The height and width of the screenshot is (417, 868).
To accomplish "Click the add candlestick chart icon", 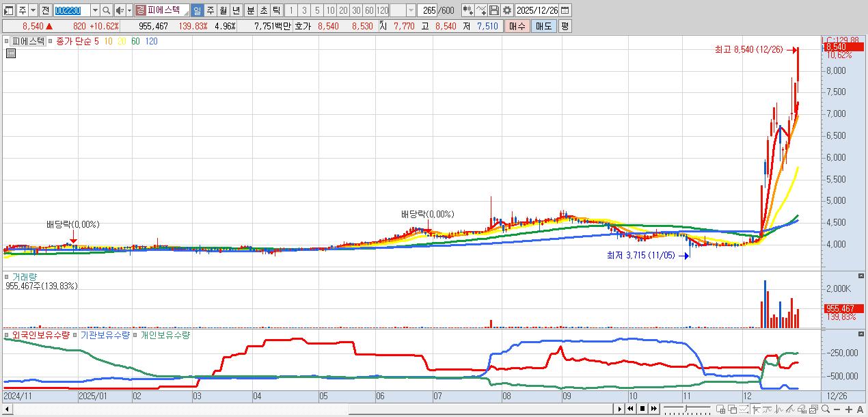I will 467,10.
